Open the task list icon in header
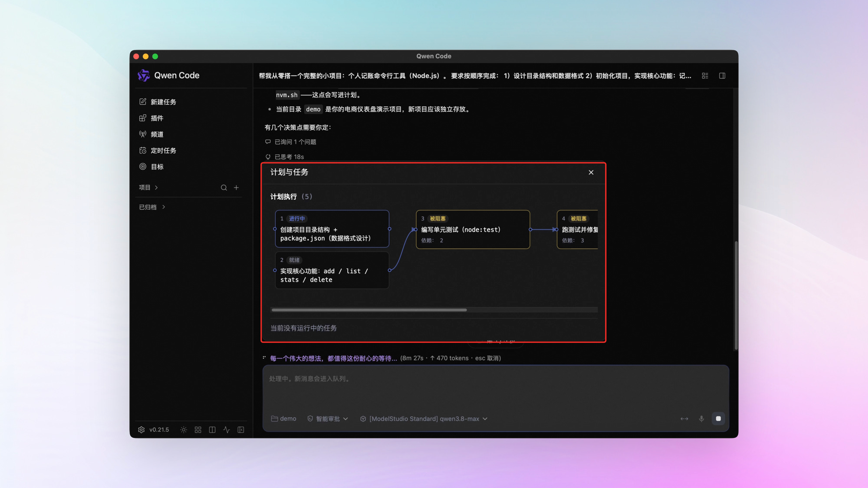The width and height of the screenshot is (868, 488). tap(705, 76)
